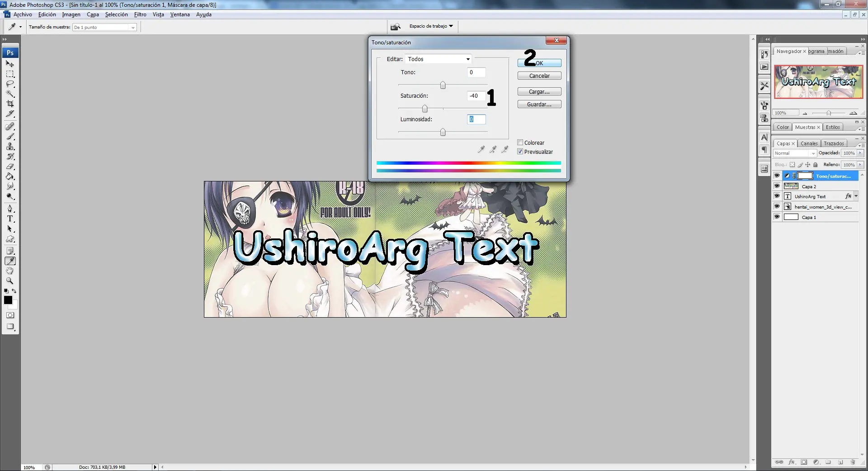The image size is (868, 471).
Task: Click the Luminosidad value field
Action: coord(476,119)
